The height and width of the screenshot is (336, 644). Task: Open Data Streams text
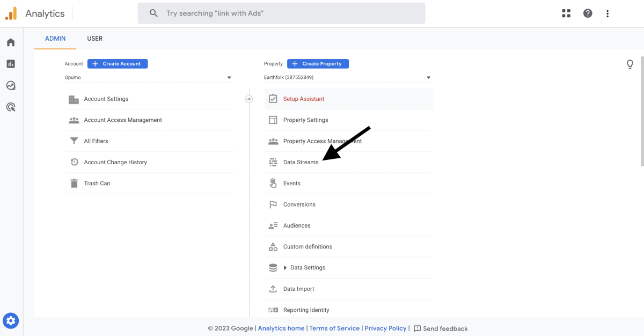(301, 162)
